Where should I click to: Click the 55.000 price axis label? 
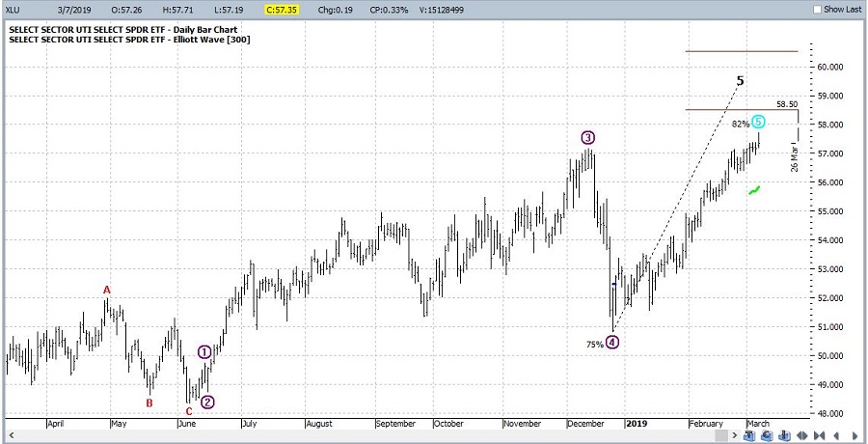click(828, 211)
